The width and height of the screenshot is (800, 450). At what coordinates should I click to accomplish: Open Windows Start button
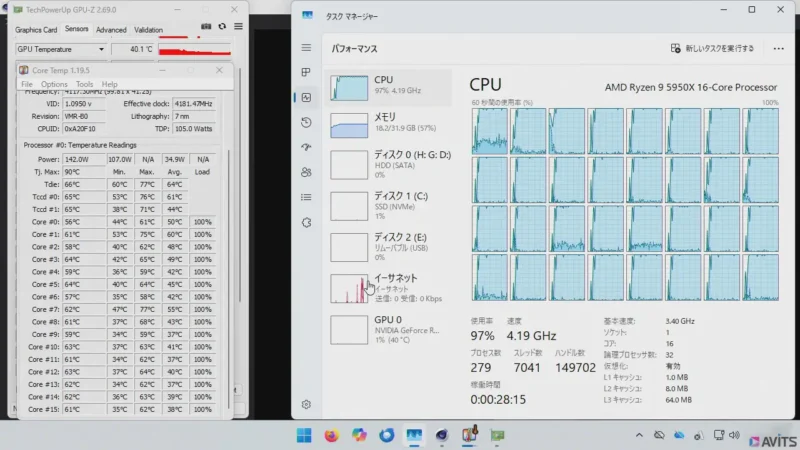pyautogui.click(x=304, y=435)
